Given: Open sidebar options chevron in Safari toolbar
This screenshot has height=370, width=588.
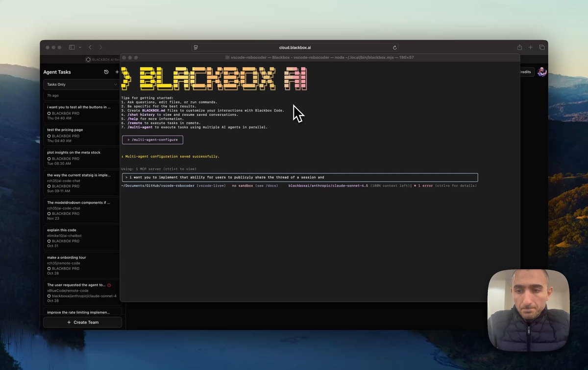Looking at the screenshot, I should point(80,47).
